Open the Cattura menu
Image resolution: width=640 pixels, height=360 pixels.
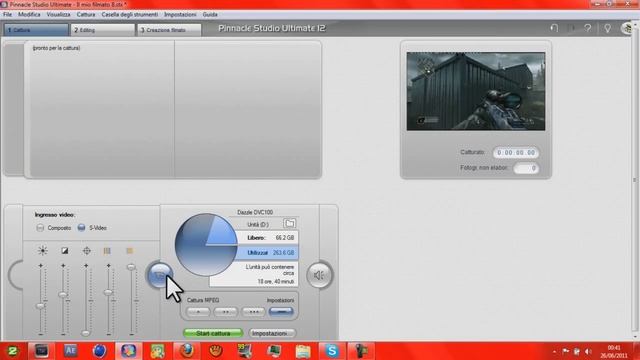coord(86,14)
